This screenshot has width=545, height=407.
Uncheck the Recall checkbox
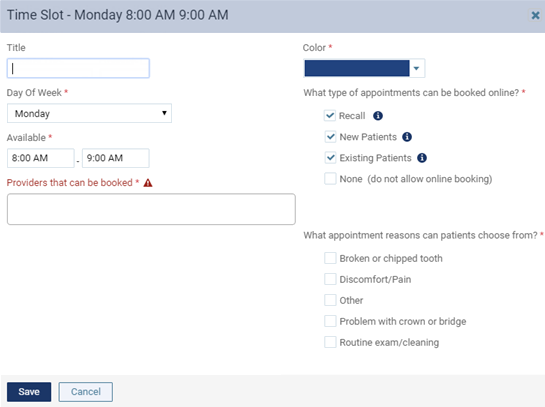(330, 115)
